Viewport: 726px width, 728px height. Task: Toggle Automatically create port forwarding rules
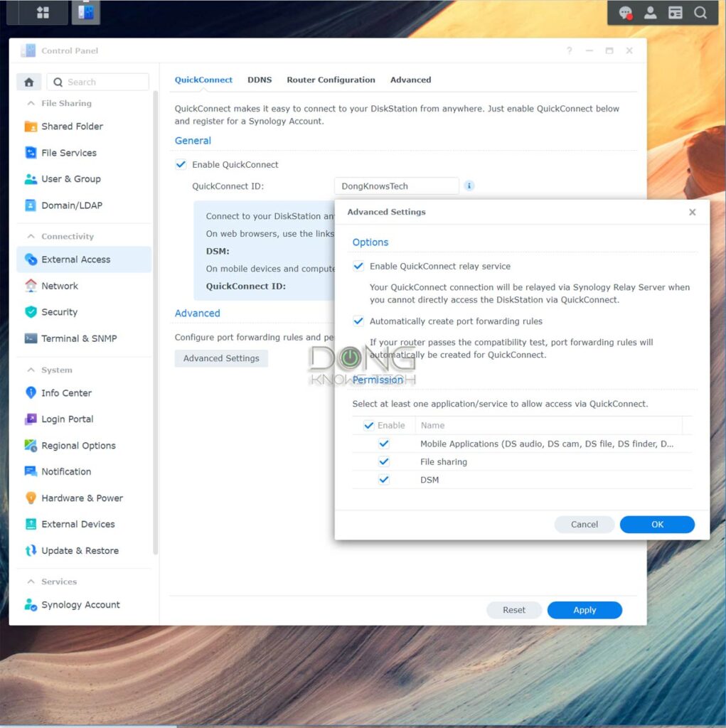[358, 321]
